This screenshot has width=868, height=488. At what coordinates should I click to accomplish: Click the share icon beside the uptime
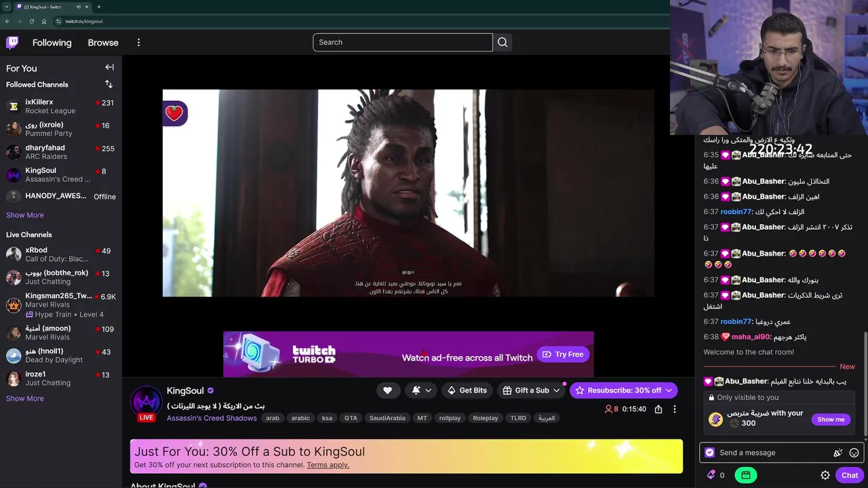[658, 409]
